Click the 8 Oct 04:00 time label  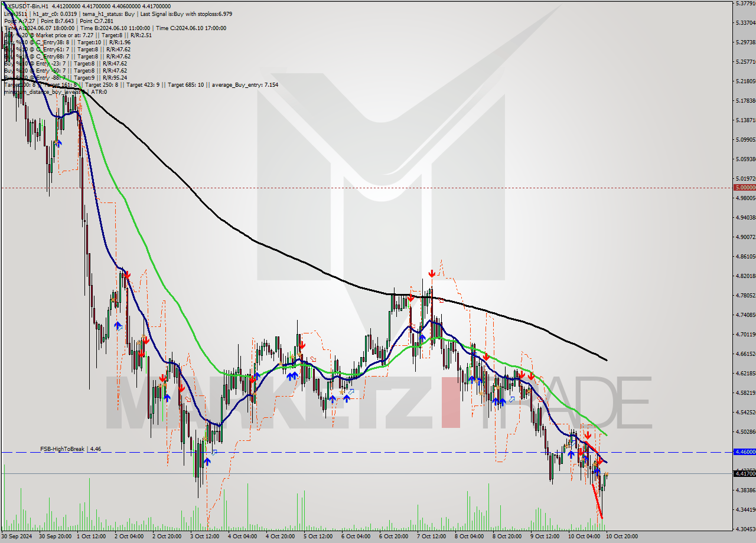click(470, 537)
